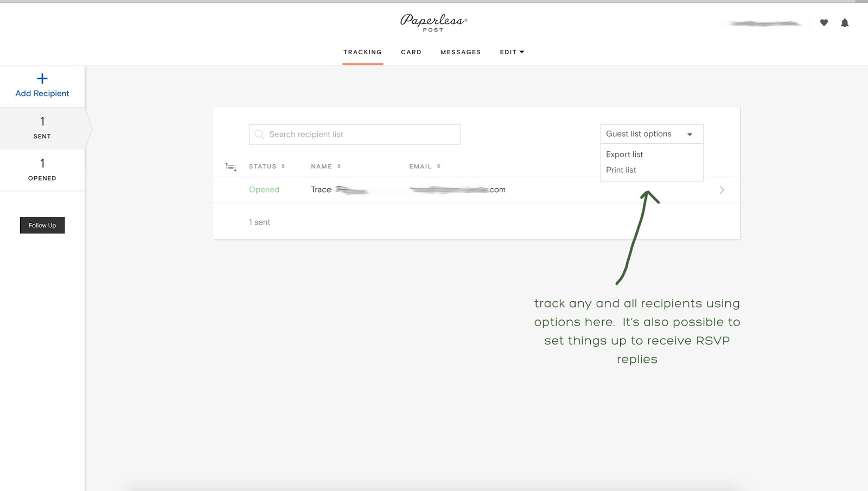
Task: Click the Add Recipient plus icon
Action: click(42, 78)
